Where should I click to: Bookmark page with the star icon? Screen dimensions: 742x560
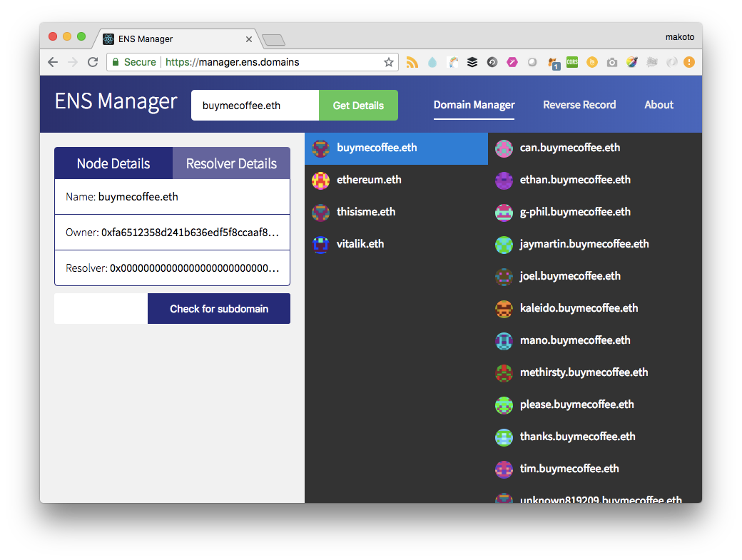point(389,62)
